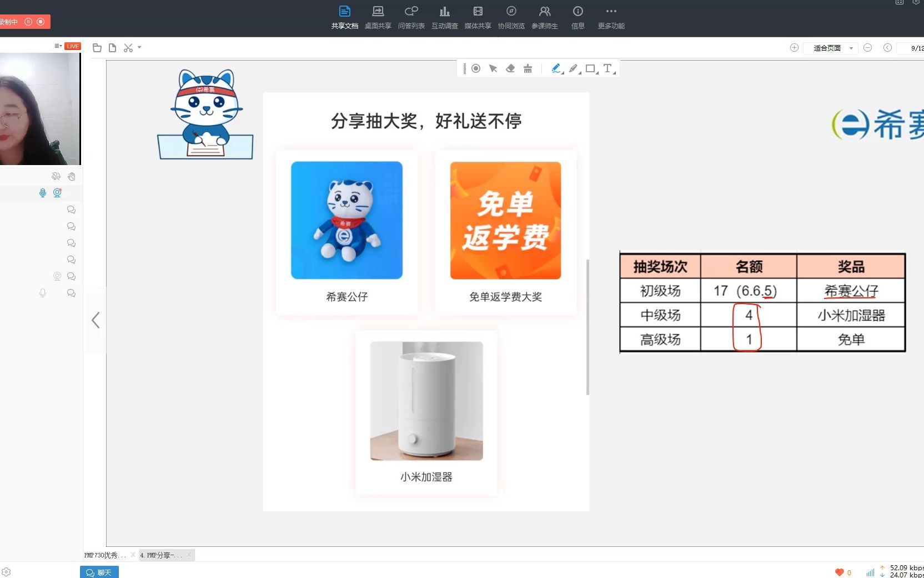Select the scissors screenshot tool
The image size is (924, 578).
point(128,48)
